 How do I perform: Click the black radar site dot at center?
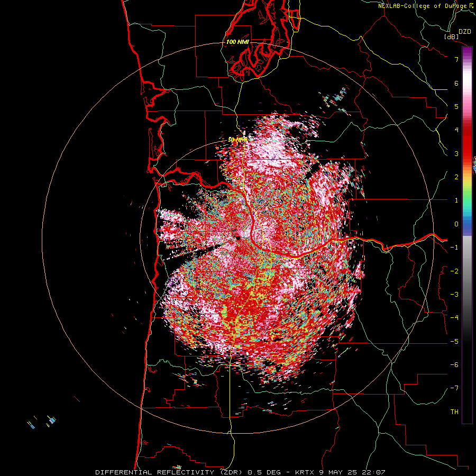238,238
